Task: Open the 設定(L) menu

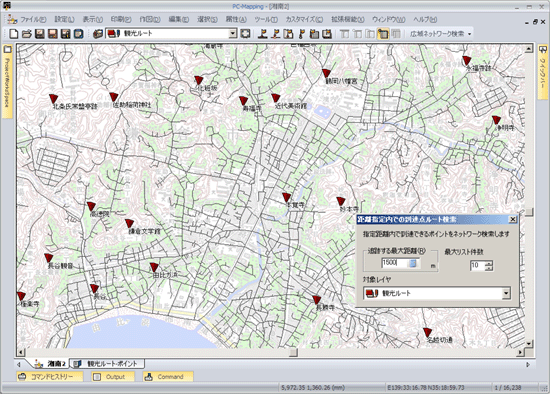Action: pyautogui.click(x=64, y=19)
